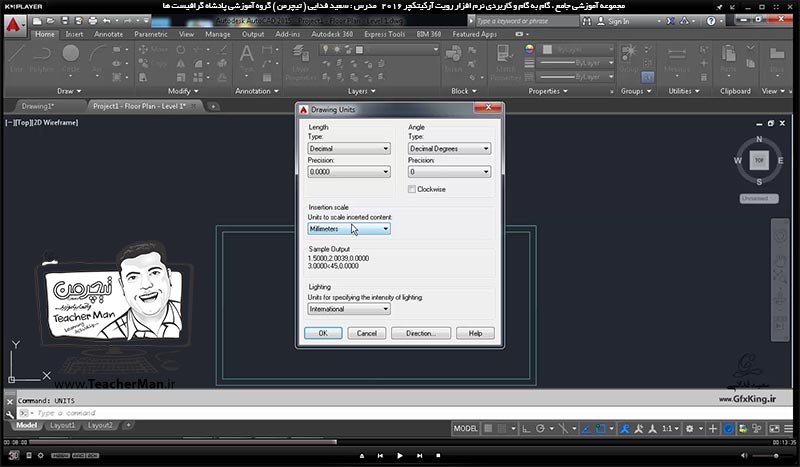Click the ViewCube TOP face
The width and height of the screenshot is (800, 467).
click(759, 160)
